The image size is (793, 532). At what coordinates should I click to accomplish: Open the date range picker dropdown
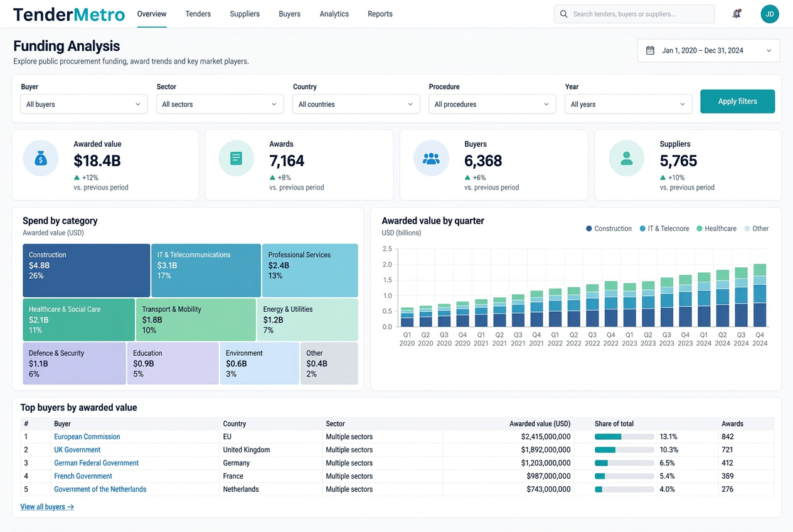(x=708, y=51)
